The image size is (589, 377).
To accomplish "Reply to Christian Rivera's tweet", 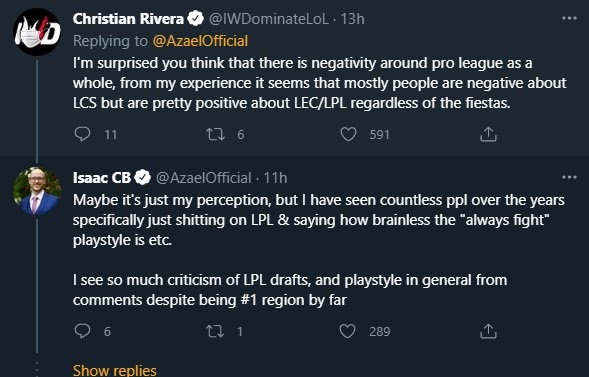I will point(82,134).
